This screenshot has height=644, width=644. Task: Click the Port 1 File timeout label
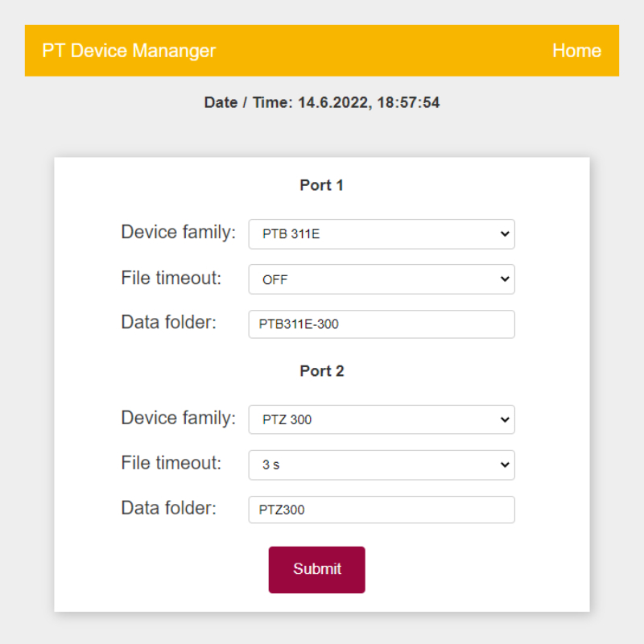pos(171,278)
